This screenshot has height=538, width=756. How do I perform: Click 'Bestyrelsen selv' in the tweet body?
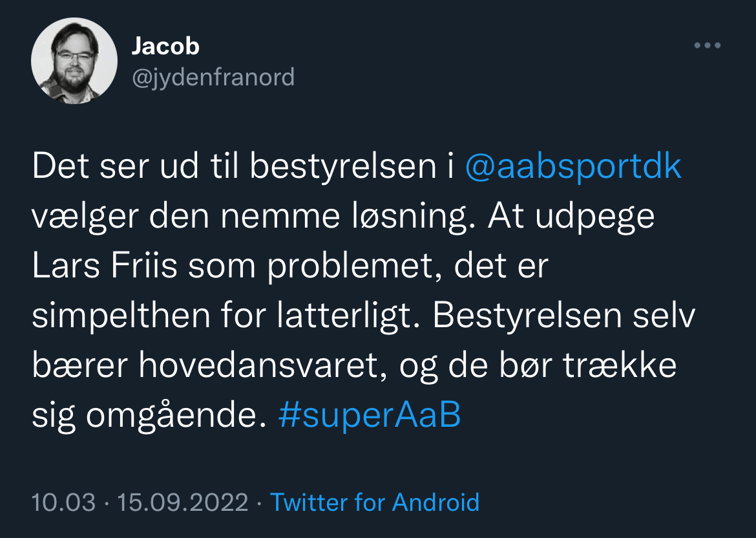point(563,316)
